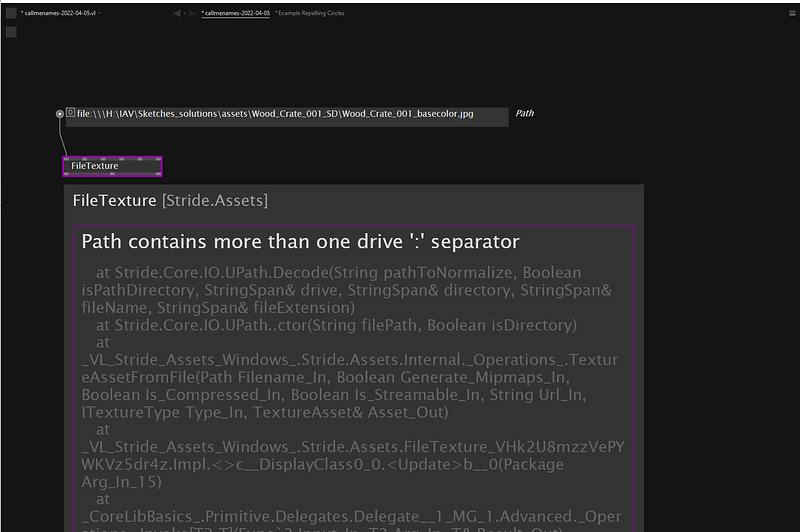Click the first top input pin of the FileTexture node
This screenshot has width=800, height=532.
click(x=67, y=159)
